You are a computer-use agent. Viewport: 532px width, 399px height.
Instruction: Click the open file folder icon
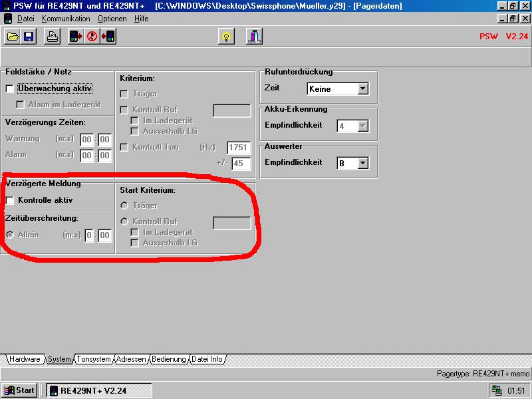[x=13, y=37]
